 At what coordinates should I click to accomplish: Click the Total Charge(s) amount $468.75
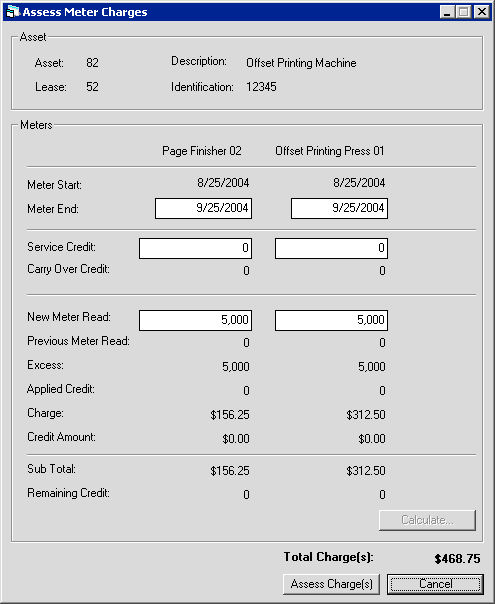point(457,559)
